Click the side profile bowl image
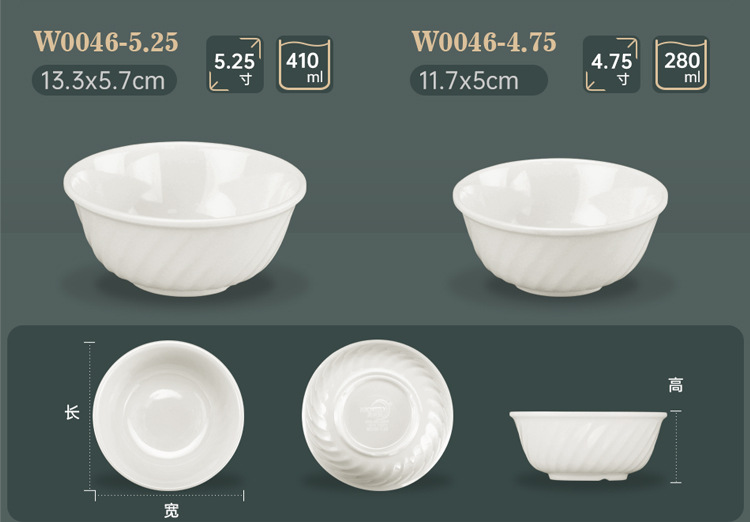750x522 pixels. coord(588,446)
